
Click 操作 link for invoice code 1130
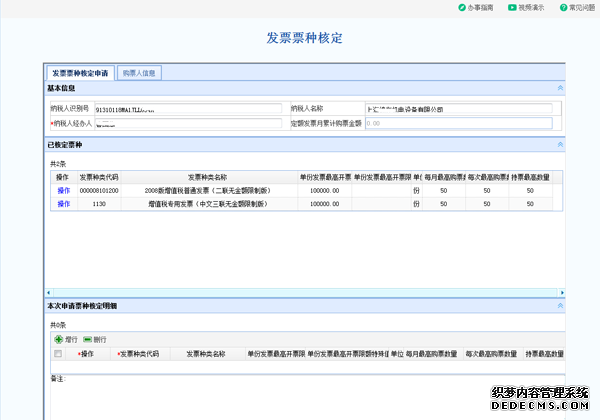[x=64, y=203]
